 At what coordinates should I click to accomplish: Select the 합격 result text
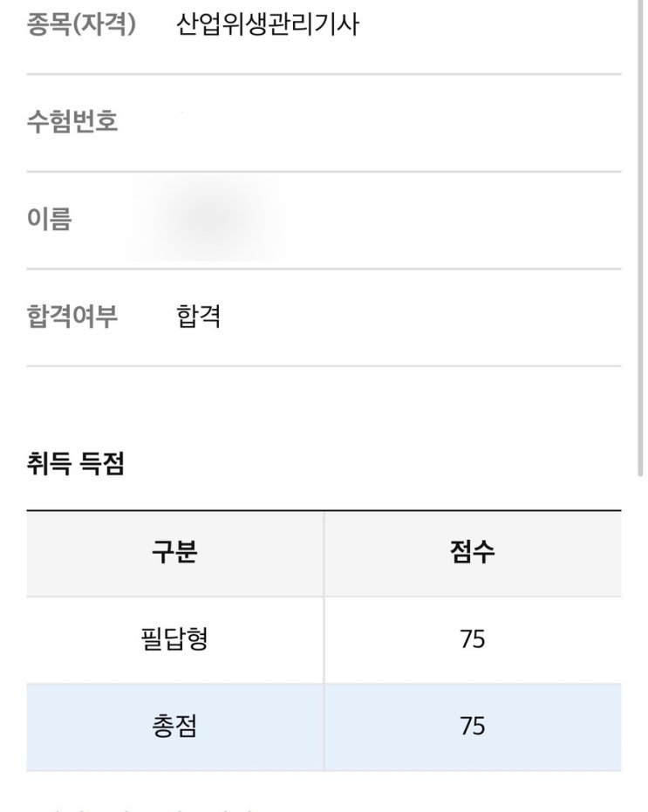point(198,317)
